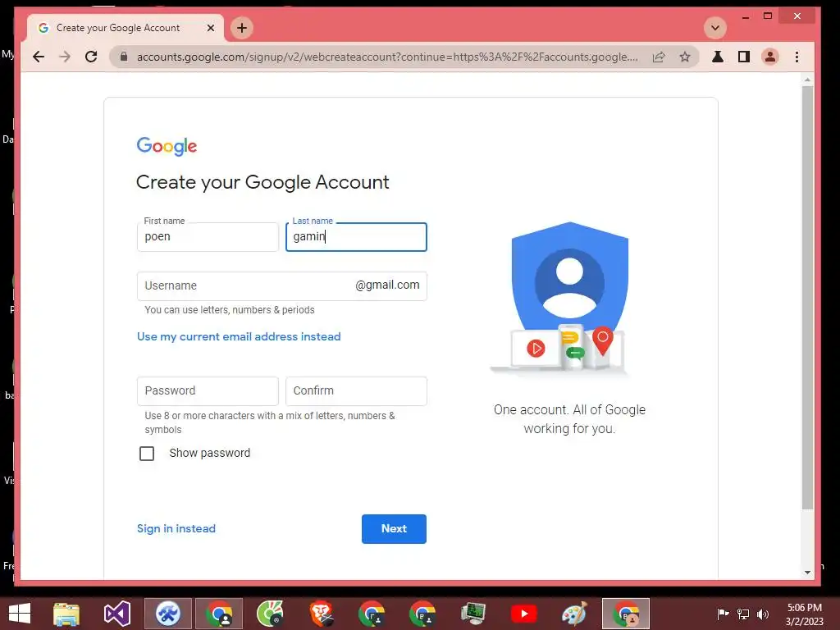The height and width of the screenshot is (630, 840).
Task: Click the Confirm password field
Action: [356, 391]
